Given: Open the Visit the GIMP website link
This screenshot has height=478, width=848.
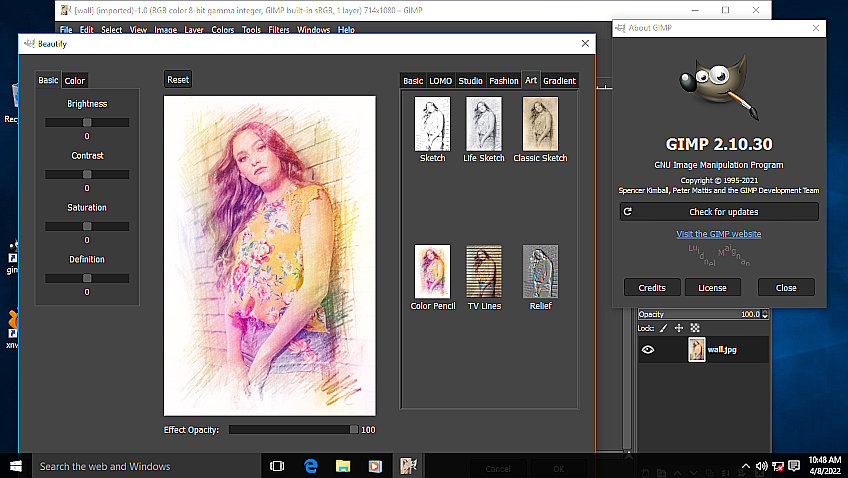Looking at the screenshot, I should coord(718,234).
